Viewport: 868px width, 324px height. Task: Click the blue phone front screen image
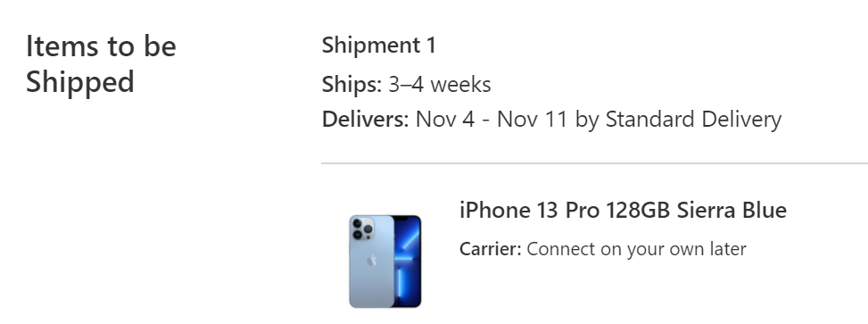pos(408,262)
